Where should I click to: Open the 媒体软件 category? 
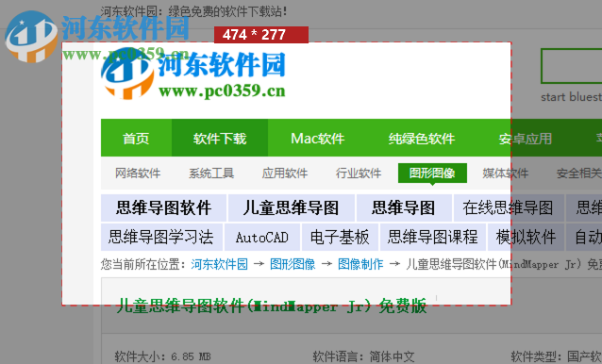pos(505,173)
